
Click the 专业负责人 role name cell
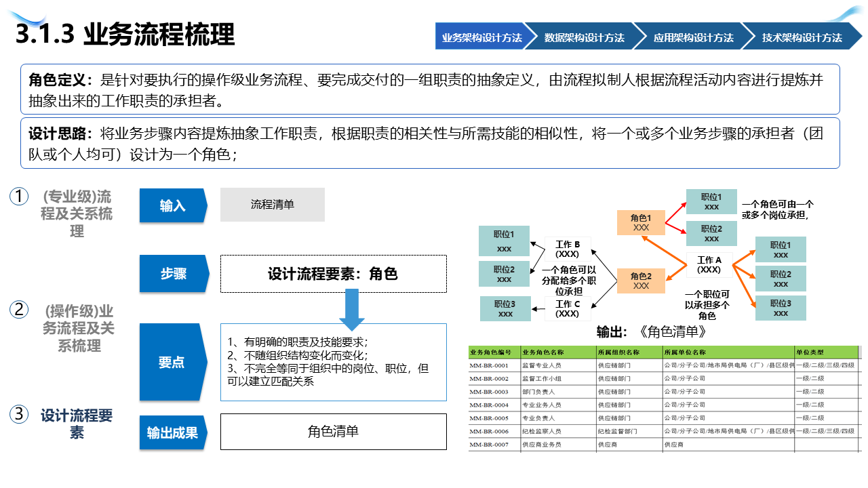[x=557, y=418]
